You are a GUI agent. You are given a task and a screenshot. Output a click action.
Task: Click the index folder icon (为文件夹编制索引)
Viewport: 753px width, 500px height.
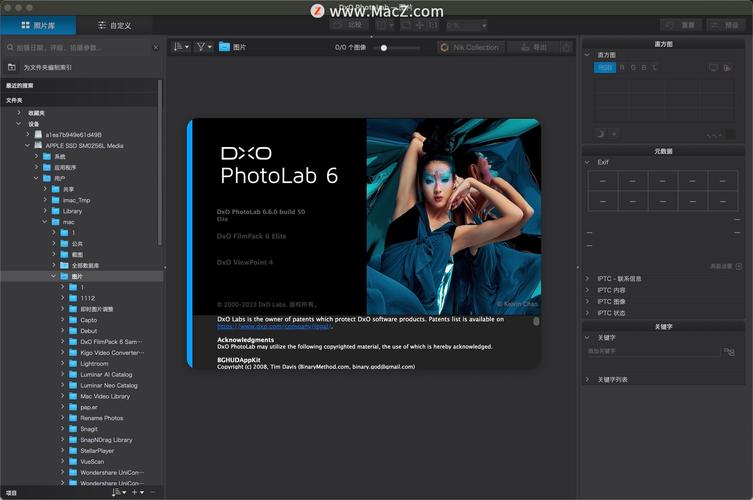coord(12,67)
